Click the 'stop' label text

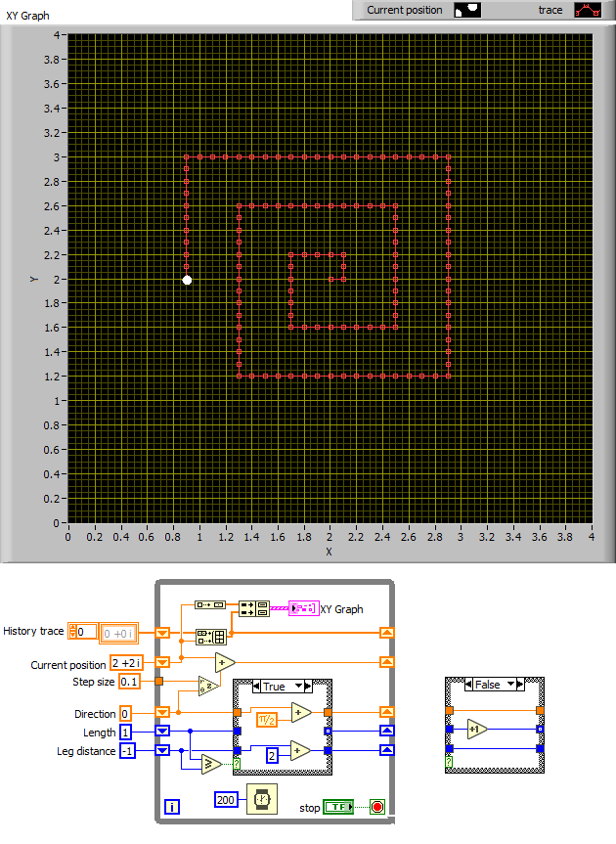[x=309, y=808]
